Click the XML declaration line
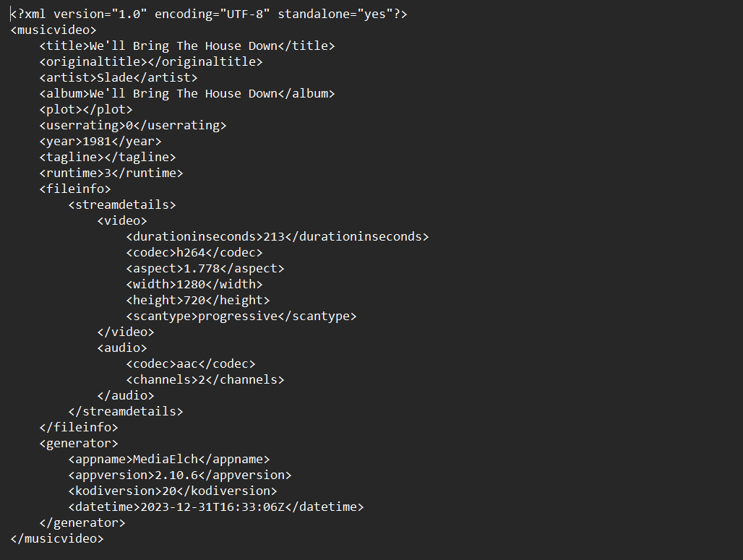 pyautogui.click(x=208, y=14)
